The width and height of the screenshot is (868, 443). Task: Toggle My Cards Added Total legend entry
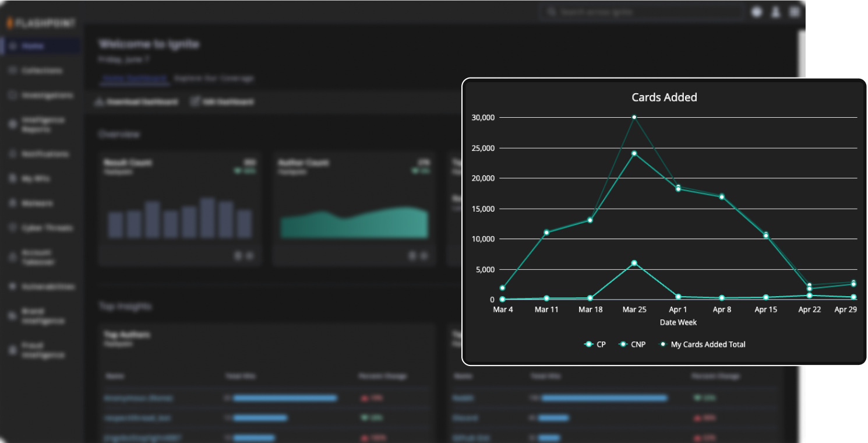pyautogui.click(x=702, y=344)
